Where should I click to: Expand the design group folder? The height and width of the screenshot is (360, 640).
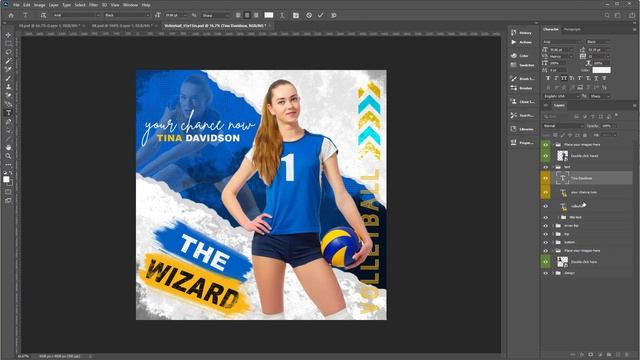tap(553, 273)
